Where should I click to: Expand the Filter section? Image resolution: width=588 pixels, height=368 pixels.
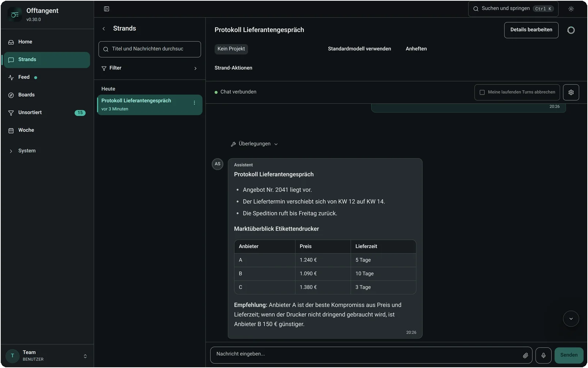pos(150,68)
